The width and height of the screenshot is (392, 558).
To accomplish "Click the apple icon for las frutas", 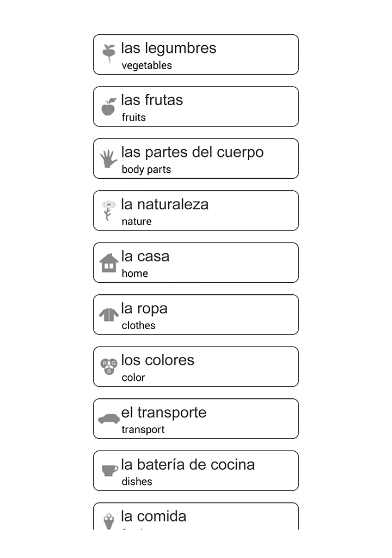I will click(109, 107).
